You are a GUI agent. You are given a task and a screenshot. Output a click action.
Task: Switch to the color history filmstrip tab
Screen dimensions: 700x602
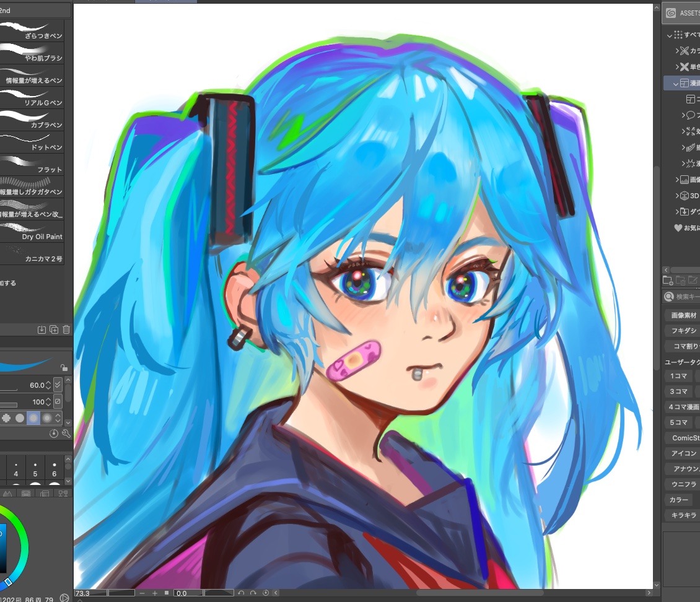(26, 493)
